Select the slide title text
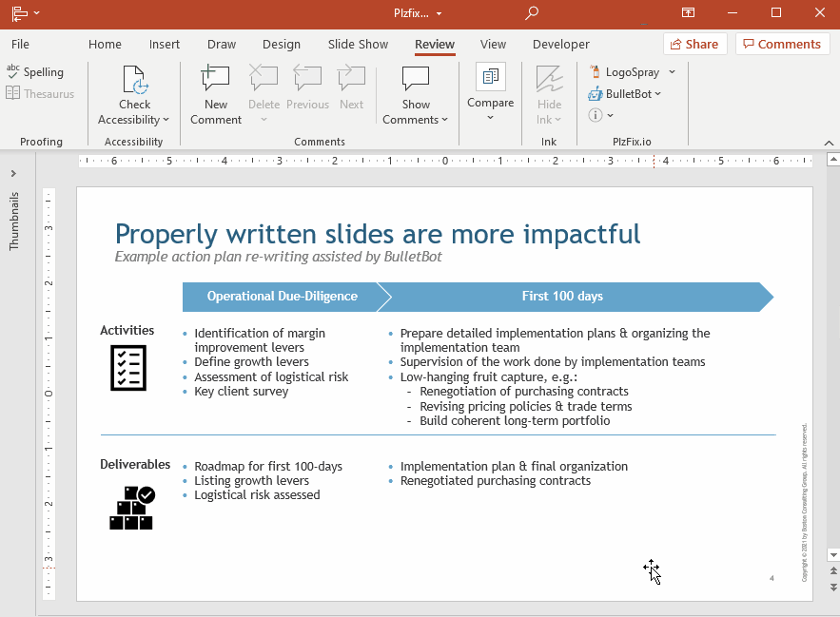This screenshot has width=840, height=617. 378,234
